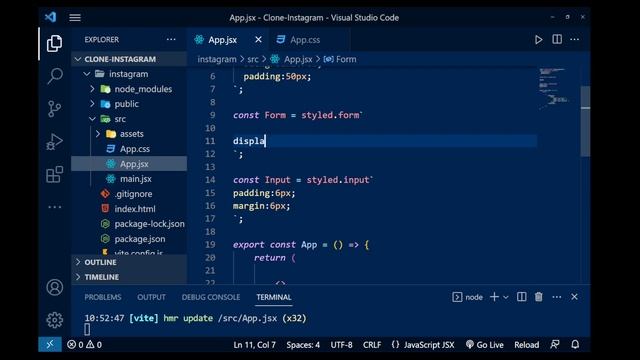Switch to the OUTPUT panel tab
640x360 pixels.
151,297
